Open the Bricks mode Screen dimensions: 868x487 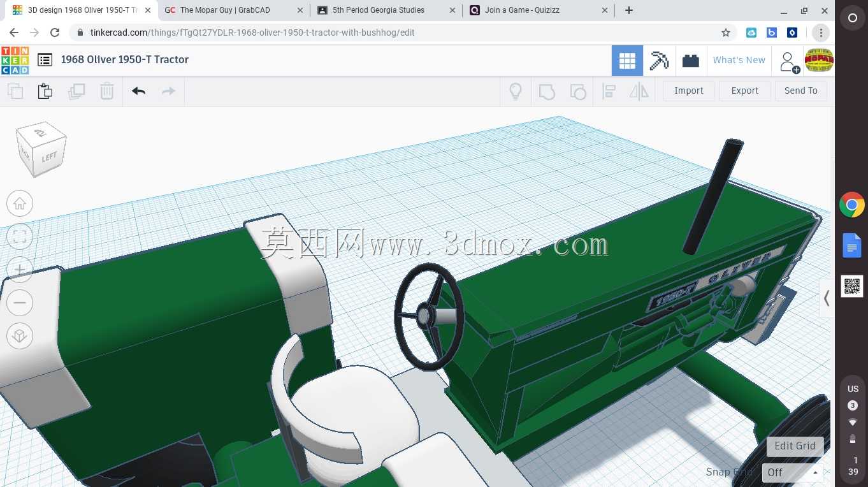[x=691, y=61]
